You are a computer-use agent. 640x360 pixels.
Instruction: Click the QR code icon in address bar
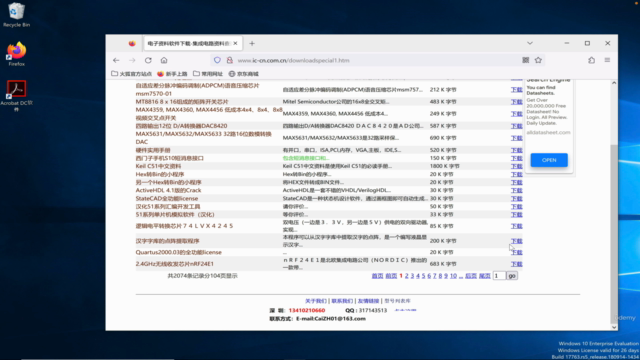point(526,60)
